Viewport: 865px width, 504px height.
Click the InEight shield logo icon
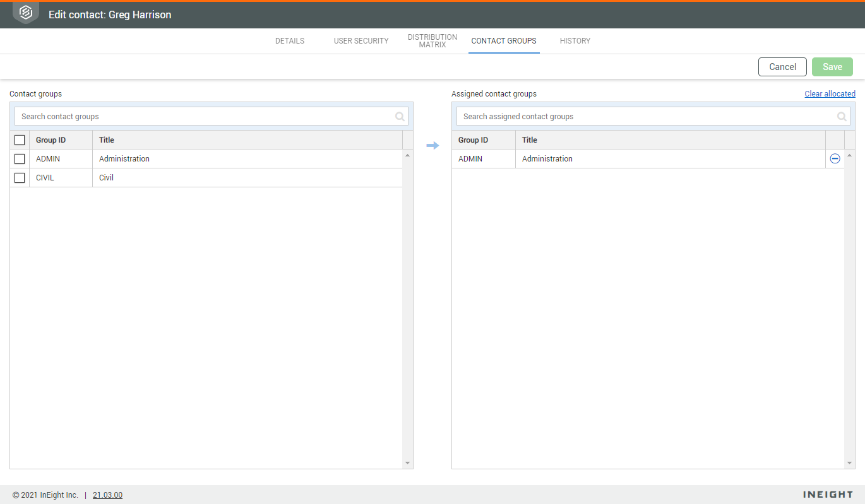[26, 13]
